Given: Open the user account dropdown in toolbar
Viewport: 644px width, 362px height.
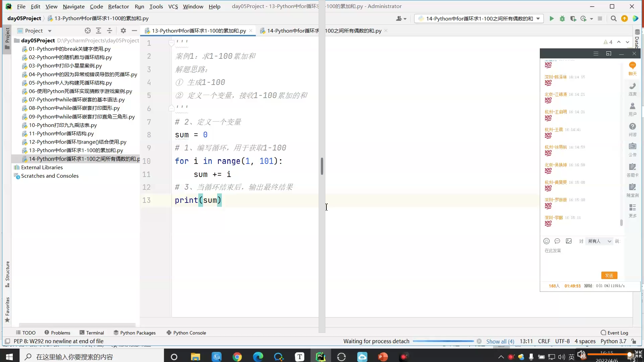Looking at the screenshot, I should 401,19.
